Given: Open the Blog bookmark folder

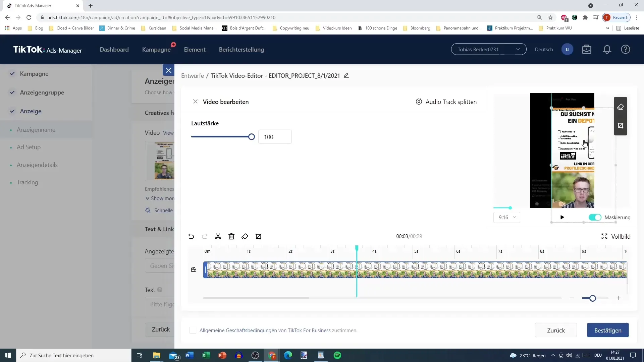Looking at the screenshot, I should (x=36, y=28).
